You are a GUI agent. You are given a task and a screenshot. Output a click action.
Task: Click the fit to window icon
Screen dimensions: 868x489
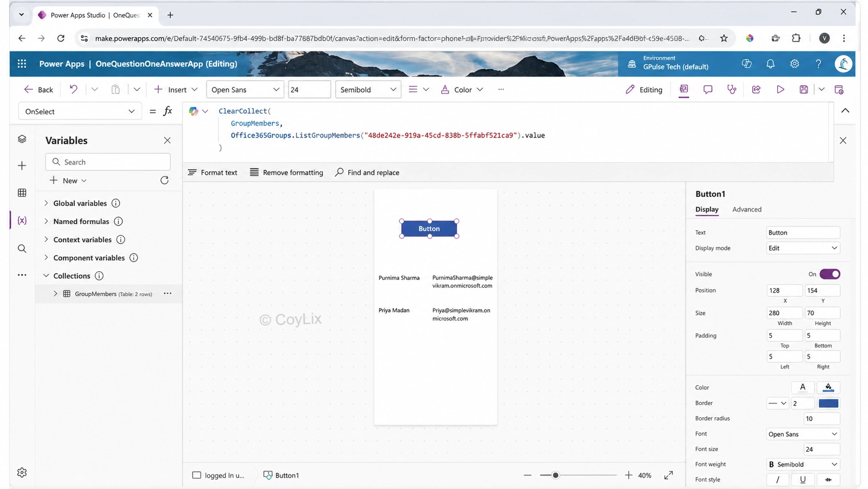669,475
